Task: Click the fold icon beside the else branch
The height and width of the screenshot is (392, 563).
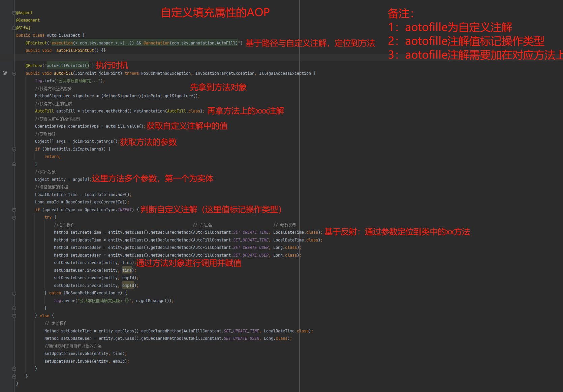Action: 14,316
